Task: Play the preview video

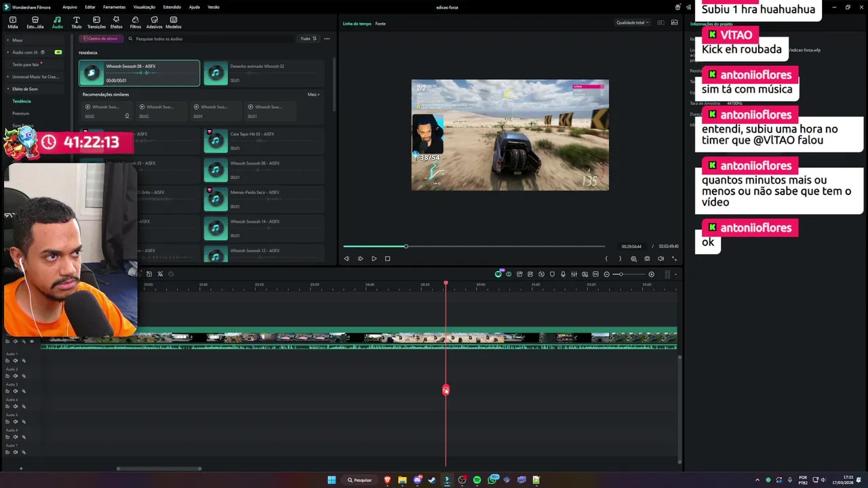Action: 374,258
